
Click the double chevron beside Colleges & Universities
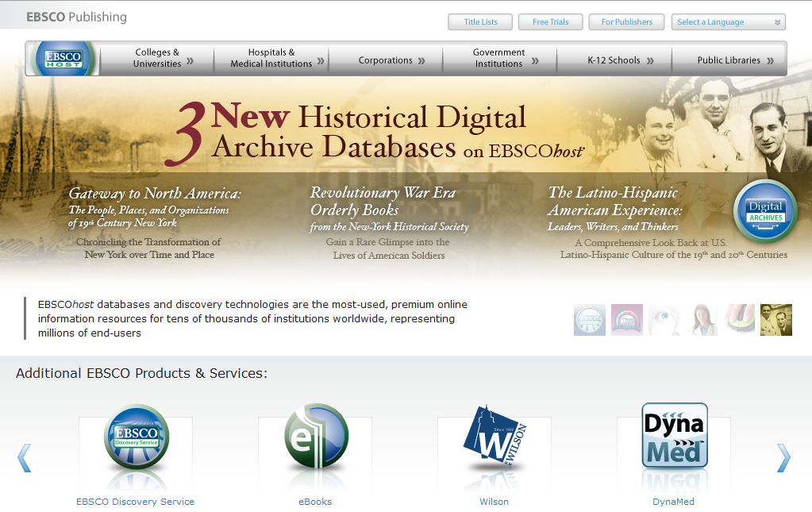coord(190,60)
